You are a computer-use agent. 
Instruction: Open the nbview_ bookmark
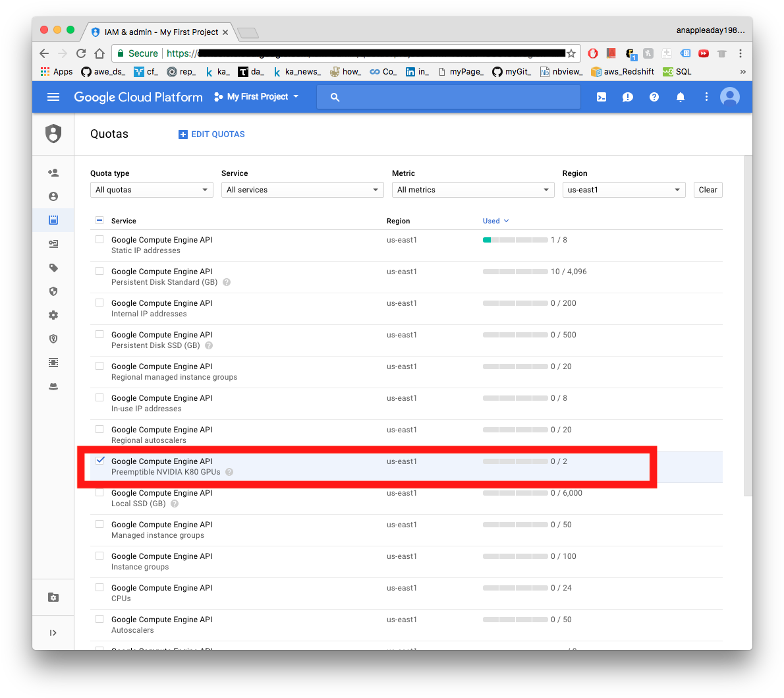pyautogui.click(x=561, y=72)
